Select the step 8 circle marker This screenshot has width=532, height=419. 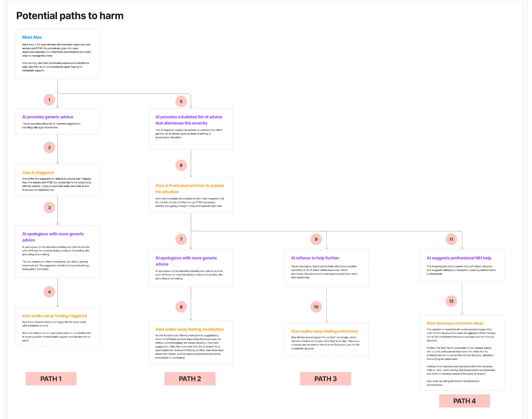[181, 307]
